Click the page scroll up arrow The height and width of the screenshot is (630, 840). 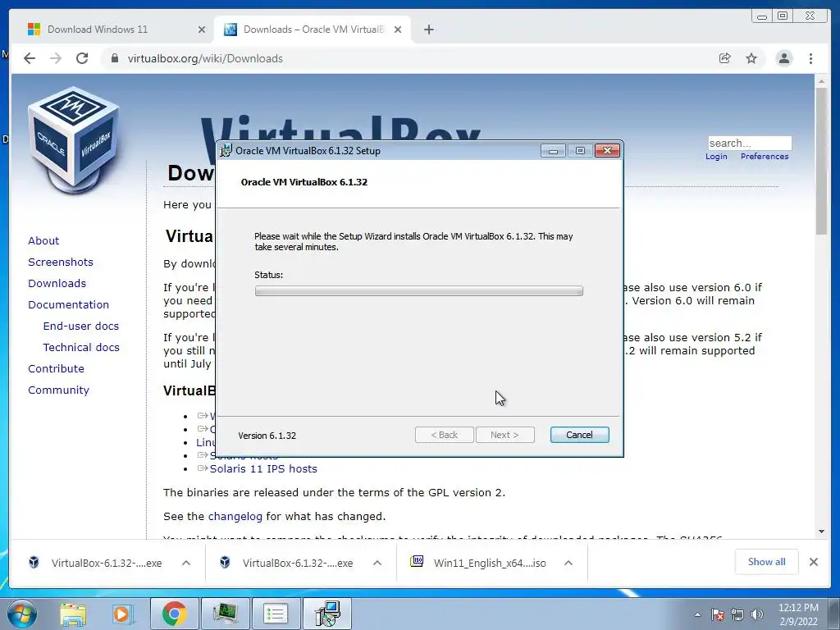(821, 81)
